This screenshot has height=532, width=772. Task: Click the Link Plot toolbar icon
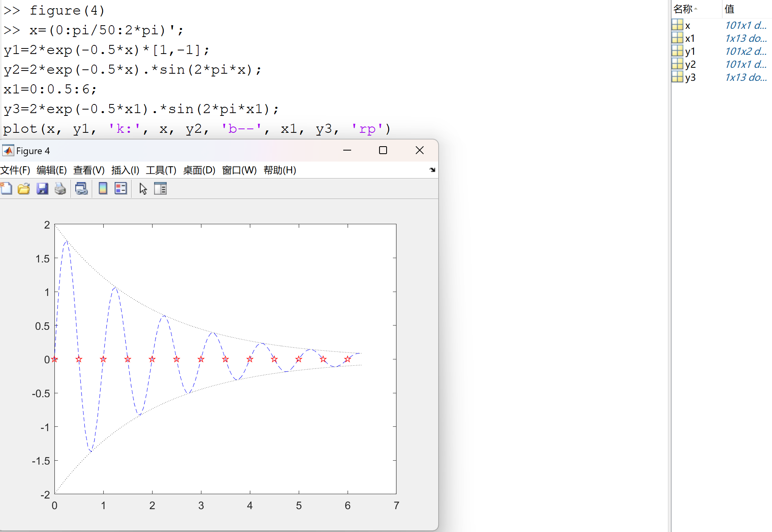point(81,189)
